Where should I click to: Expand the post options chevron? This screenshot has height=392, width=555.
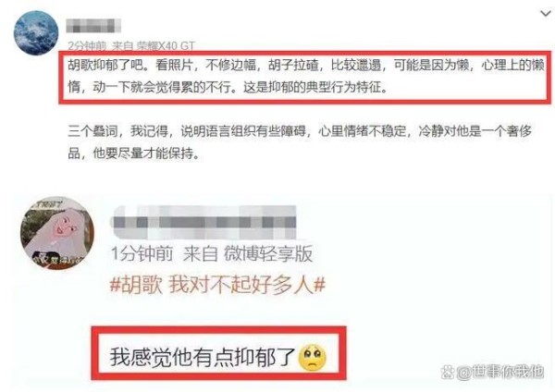pos(546,14)
